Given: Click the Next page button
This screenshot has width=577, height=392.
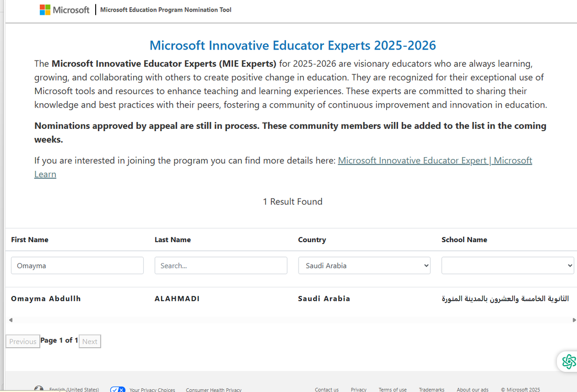Looking at the screenshot, I should (90, 342).
